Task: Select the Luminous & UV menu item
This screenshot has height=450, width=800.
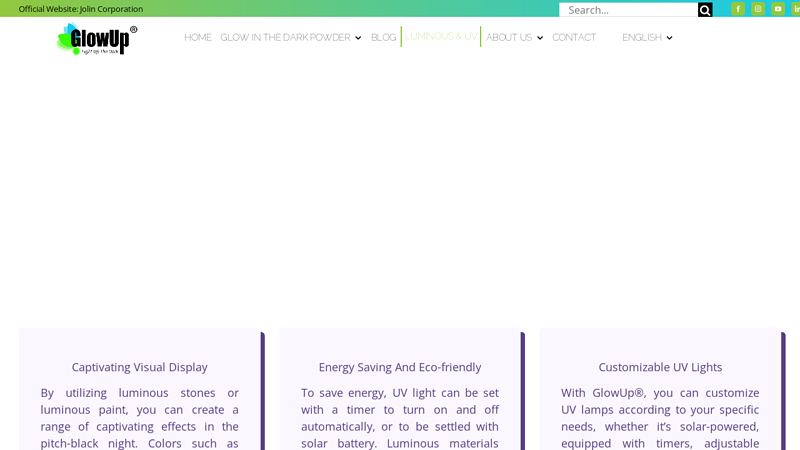Action: [441, 36]
